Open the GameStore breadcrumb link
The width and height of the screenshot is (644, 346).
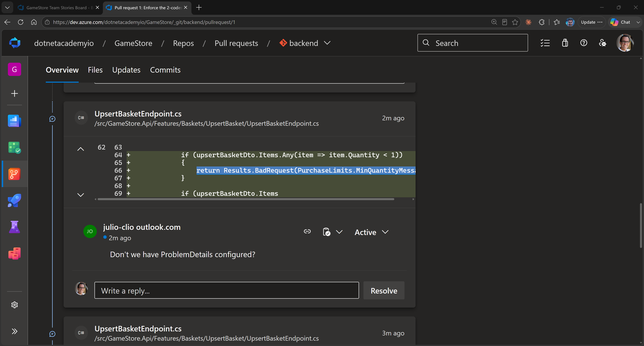click(x=133, y=43)
